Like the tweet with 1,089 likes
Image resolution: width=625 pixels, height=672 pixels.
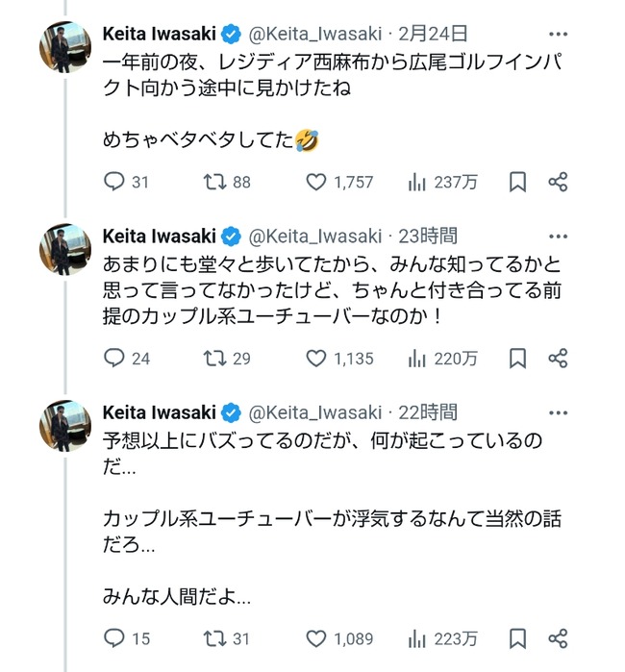(x=317, y=637)
